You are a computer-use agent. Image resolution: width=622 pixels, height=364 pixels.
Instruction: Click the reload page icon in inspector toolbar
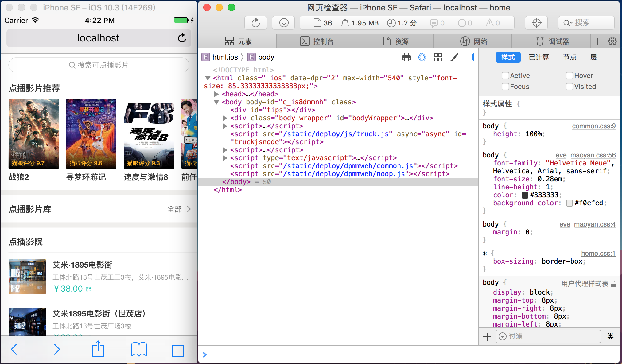pos(255,23)
